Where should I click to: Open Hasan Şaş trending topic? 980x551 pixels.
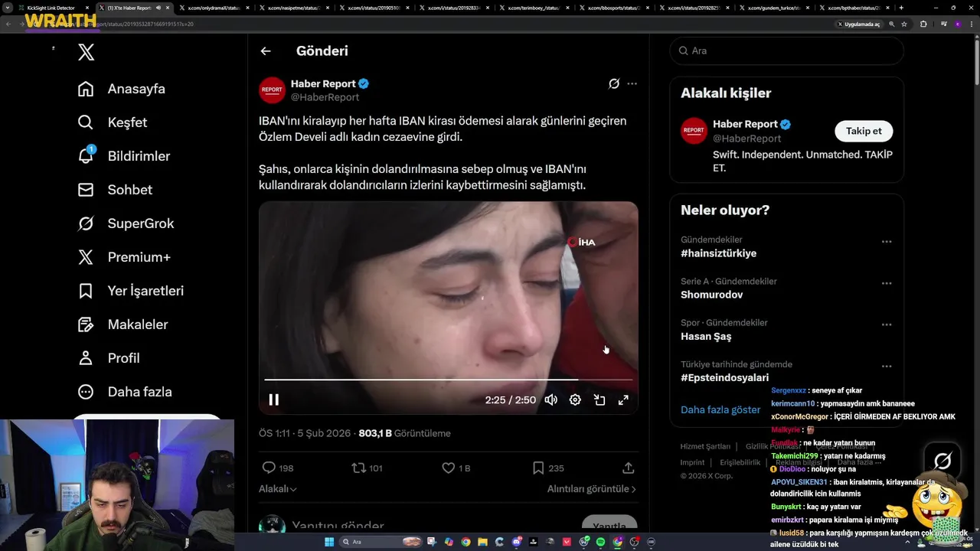coord(706,336)
